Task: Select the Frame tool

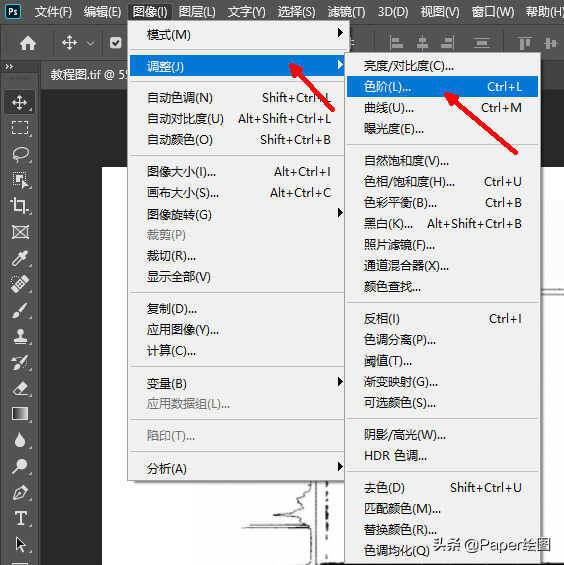Action: coord(20,232)
